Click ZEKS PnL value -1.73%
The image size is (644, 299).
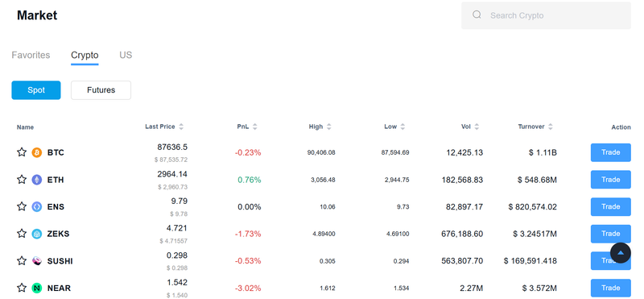[x=248, y=234]
